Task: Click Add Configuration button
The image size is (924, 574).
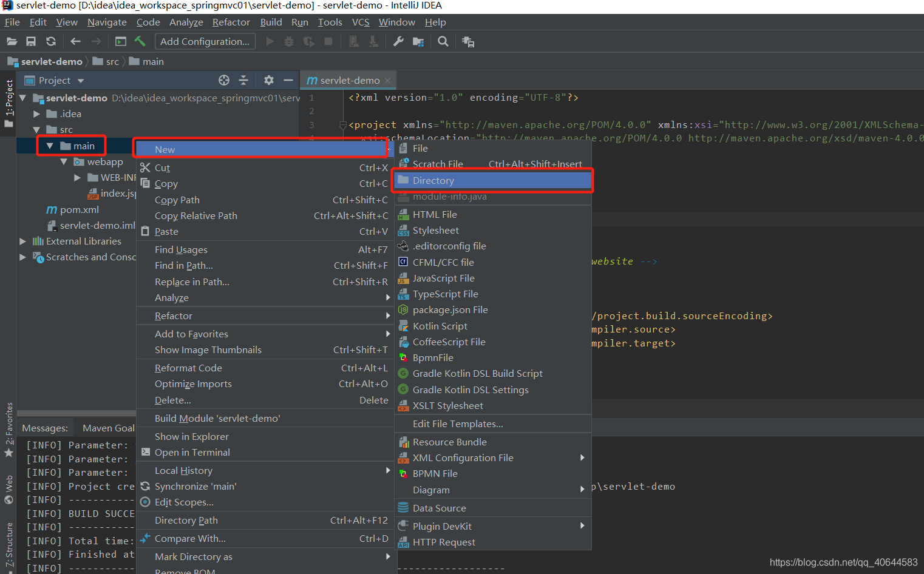Action: (205, 41)
